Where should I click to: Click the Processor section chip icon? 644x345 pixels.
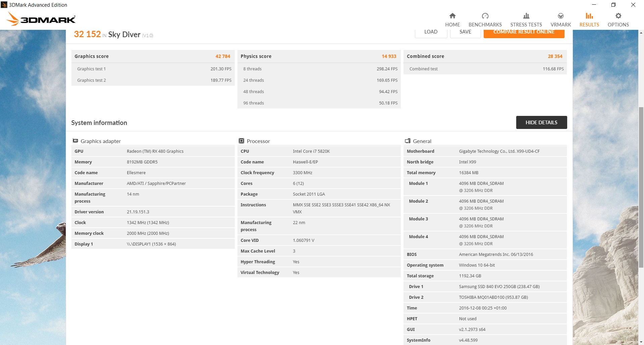[241, 141]
